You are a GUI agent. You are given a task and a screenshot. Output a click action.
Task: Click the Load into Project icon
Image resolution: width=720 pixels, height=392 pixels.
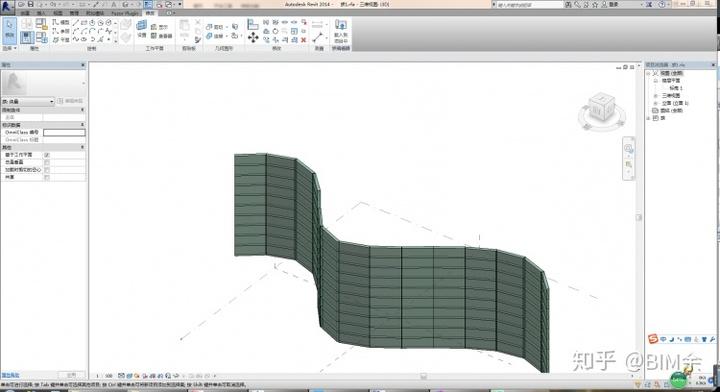pyautogui.click(x=341, y=30)
